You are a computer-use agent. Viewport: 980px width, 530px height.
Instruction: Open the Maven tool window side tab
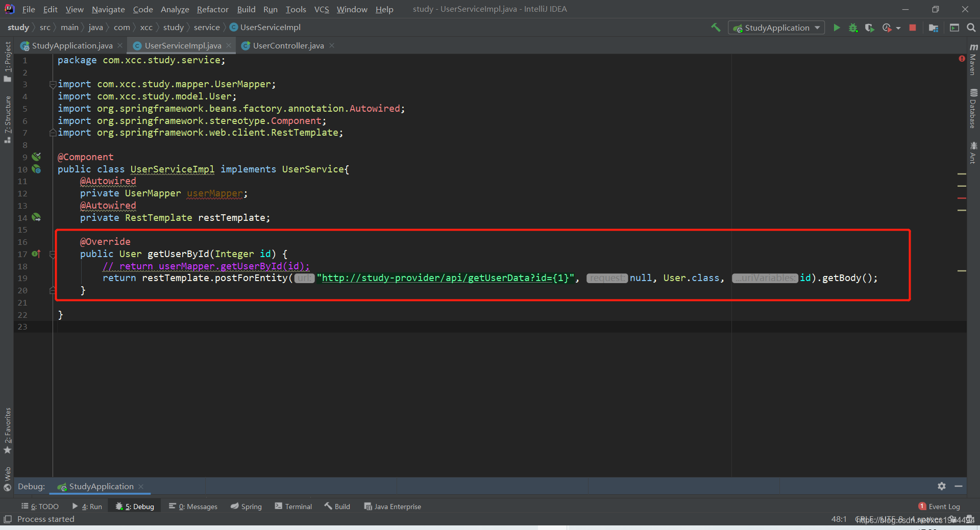click(x=973, y=60)
